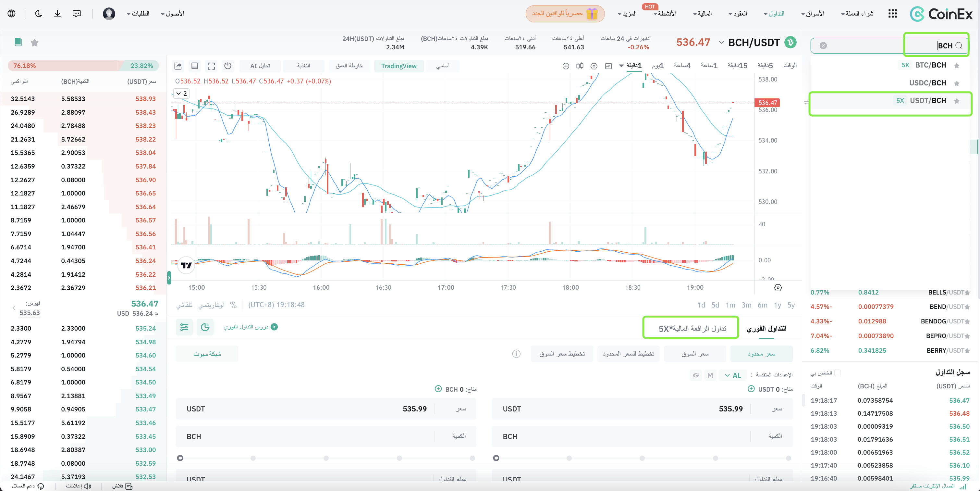Open the green guide book icon

[x=18, y=42]
